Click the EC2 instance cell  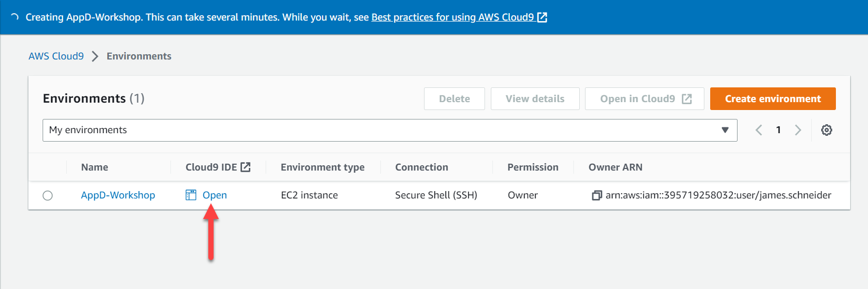pyautogui.click(x=309, y=195)
